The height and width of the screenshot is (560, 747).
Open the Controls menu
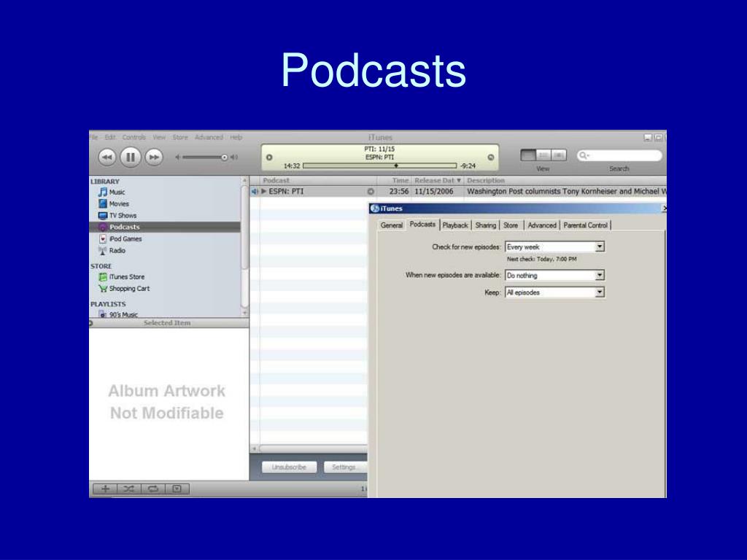134,137
